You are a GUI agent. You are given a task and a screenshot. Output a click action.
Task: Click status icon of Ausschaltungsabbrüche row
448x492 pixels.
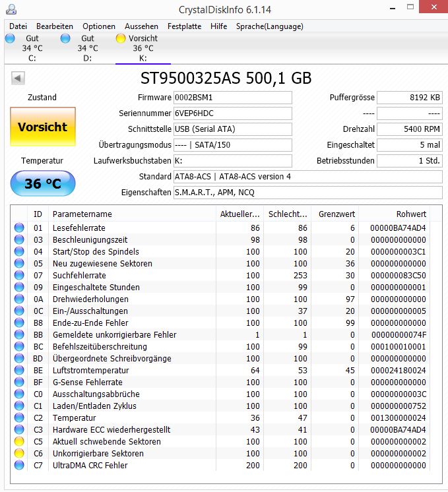point(19,394)
